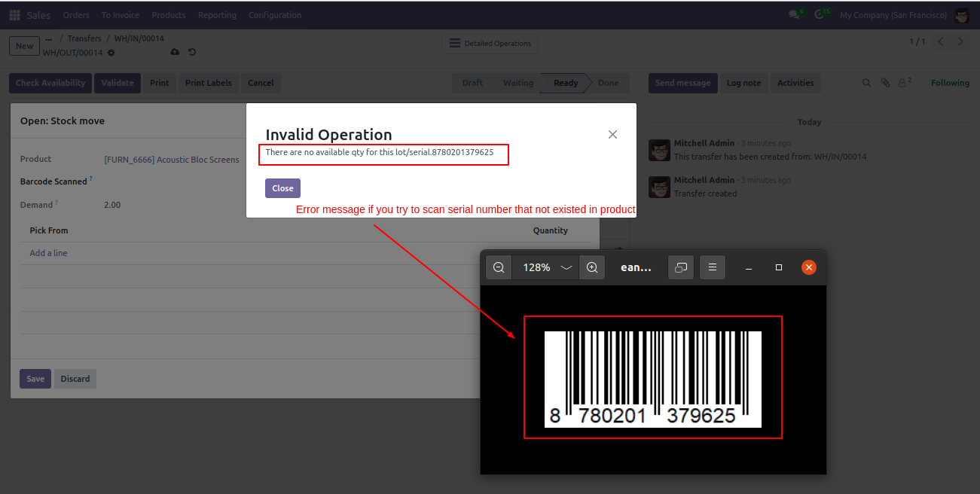Click the barcode image in viewer
The width and height of the screenshot is (980, 494).
point(653,379)
